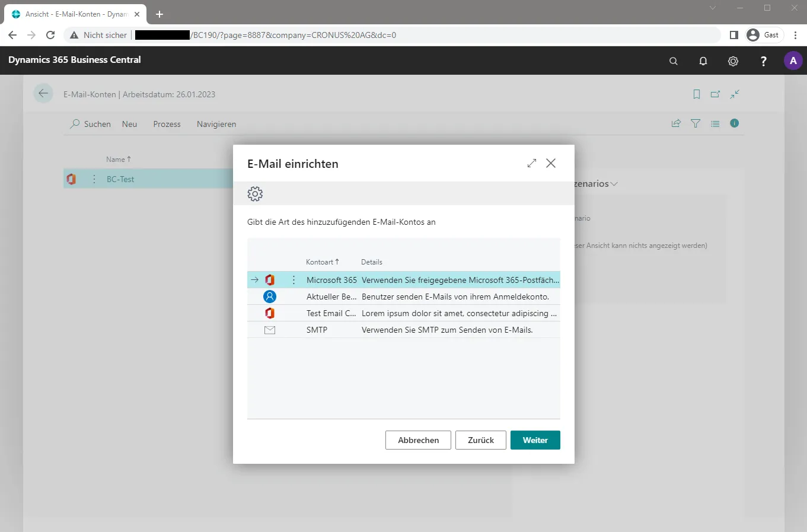Viewport: 807px width, 532px height.
Task: Click the Weiter button
Action: pos(535,440)
